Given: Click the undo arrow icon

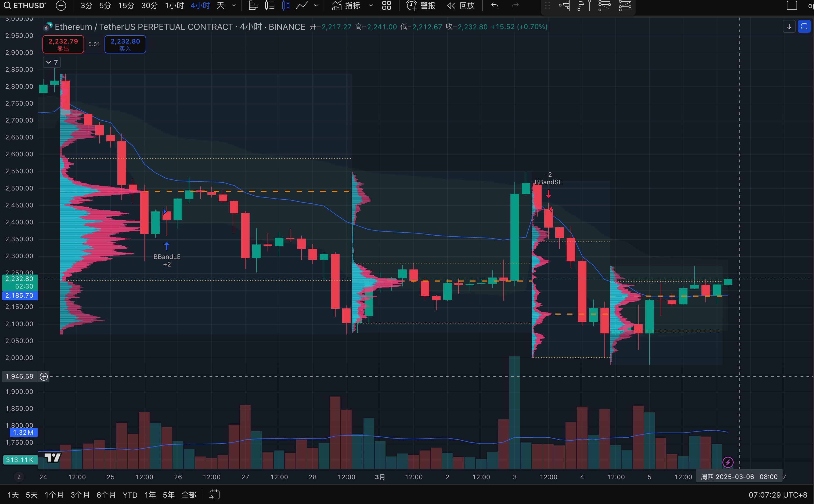Looking at the screenshot, I should coord(495,6).
